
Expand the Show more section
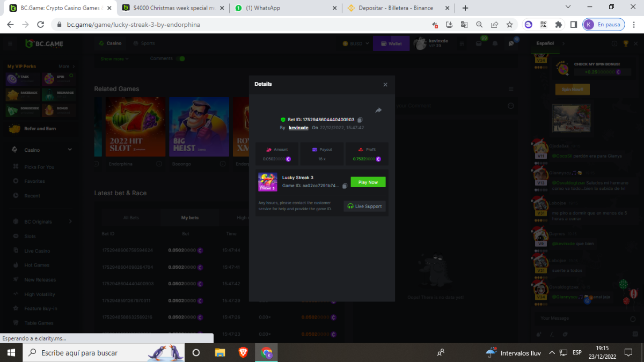(x=114, y=59)
